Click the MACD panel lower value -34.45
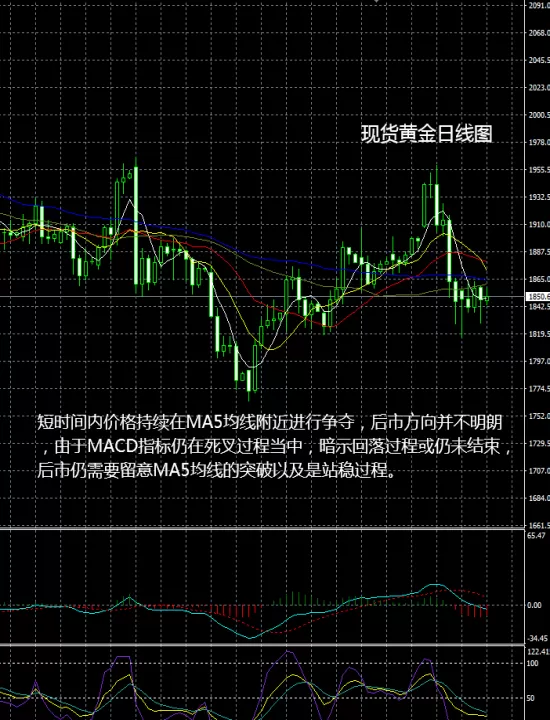The image size is (550, 720). coord(538,638)
